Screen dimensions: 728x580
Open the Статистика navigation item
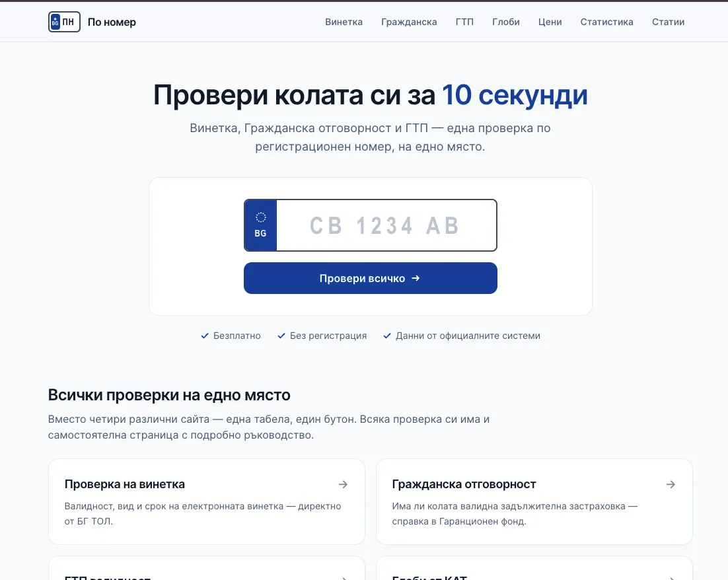coord(606,22)
